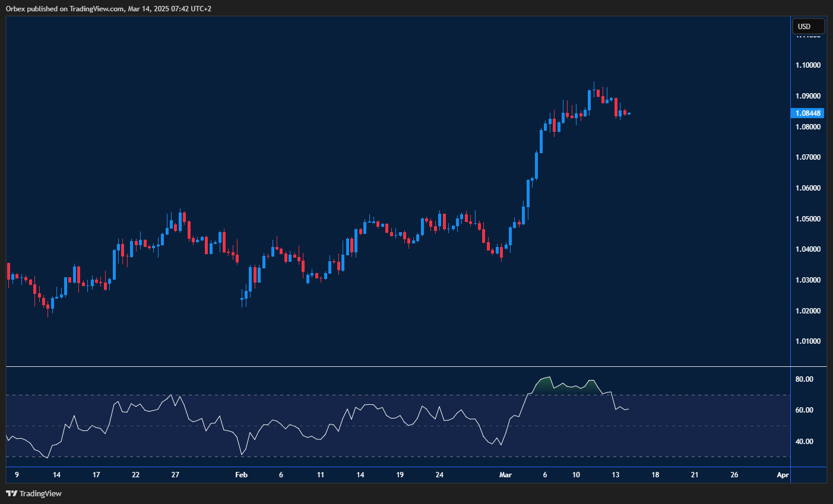Click the peak candlestick near 1.09000
Viewport: 833px width, 504px height.
(594, 89)
